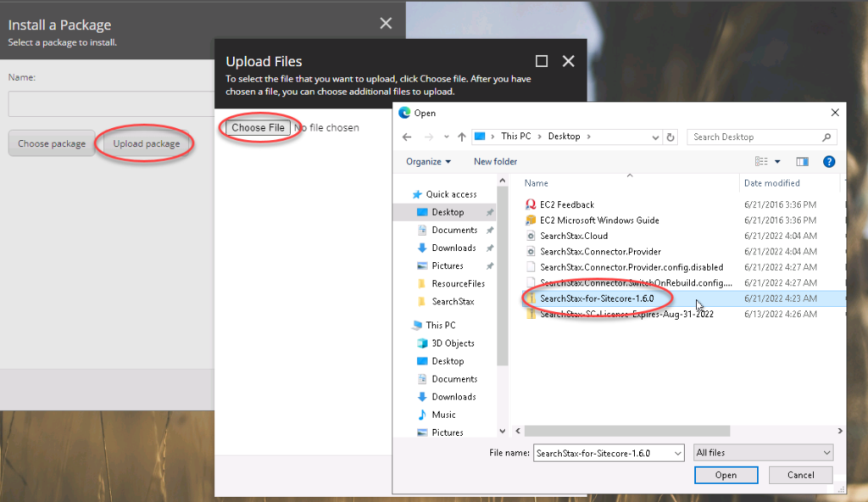The image size is (868, 502).
Task: Click the package Name text field
Action: click(x=111, y=104)
